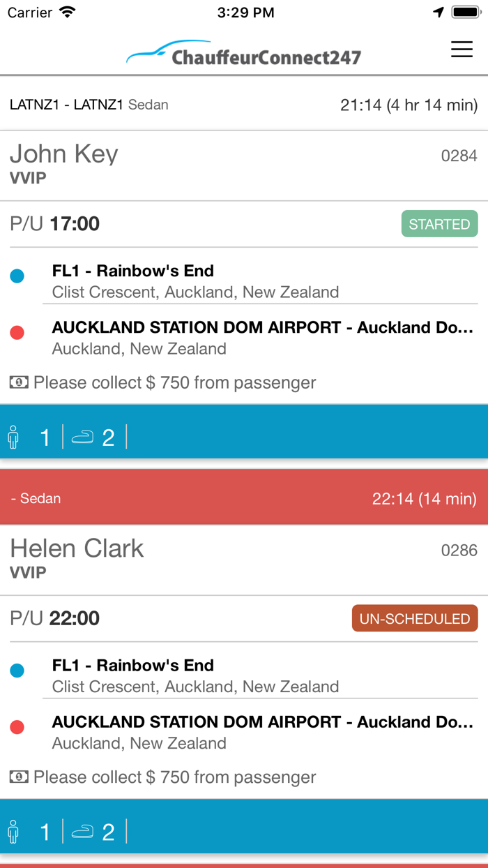Tap location arrow in the status bar

click(x=439, y=12)
